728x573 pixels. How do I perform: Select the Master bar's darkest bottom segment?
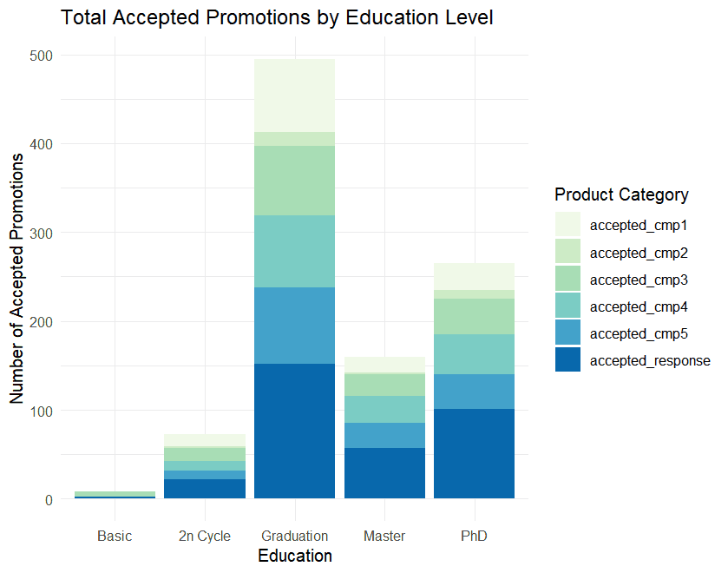tap(384, 473)
